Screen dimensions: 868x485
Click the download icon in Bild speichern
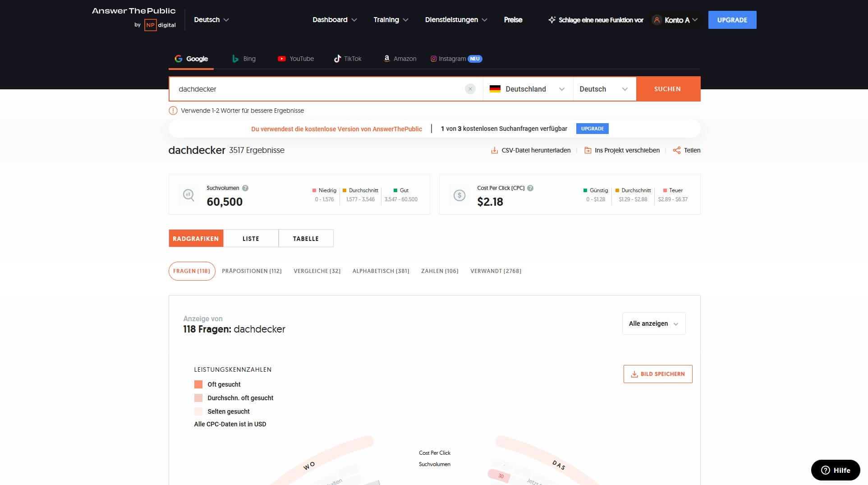pos(634,374)
